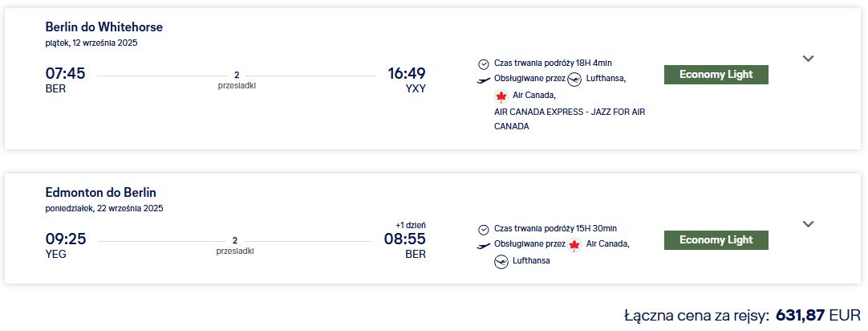Click the airplane icon in Edmonton to Berlin card
Viewport: 868px width, 331px height.
pos(483,246)
